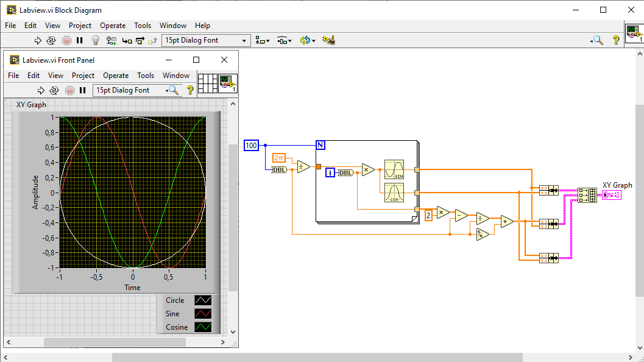Viewport: 644px width, 362px height.
Task: Toggle Highlight Execution light bulb
Action: tap(96, 40)
